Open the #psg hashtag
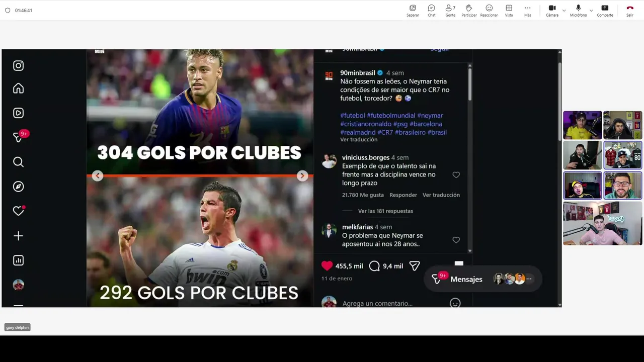This screenshot has width=644, height=362. [x=400, y=124]
